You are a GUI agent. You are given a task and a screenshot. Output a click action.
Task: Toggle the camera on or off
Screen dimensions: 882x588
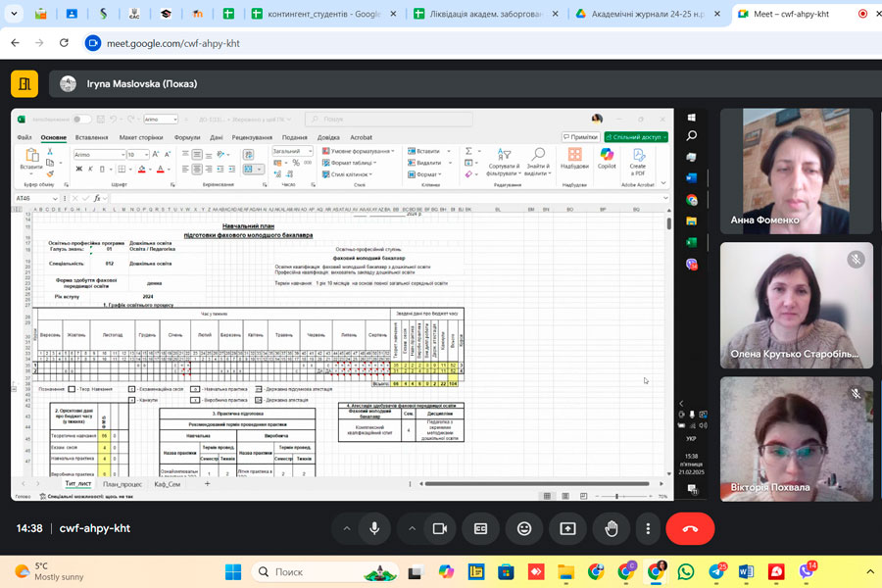coord(439,528)
